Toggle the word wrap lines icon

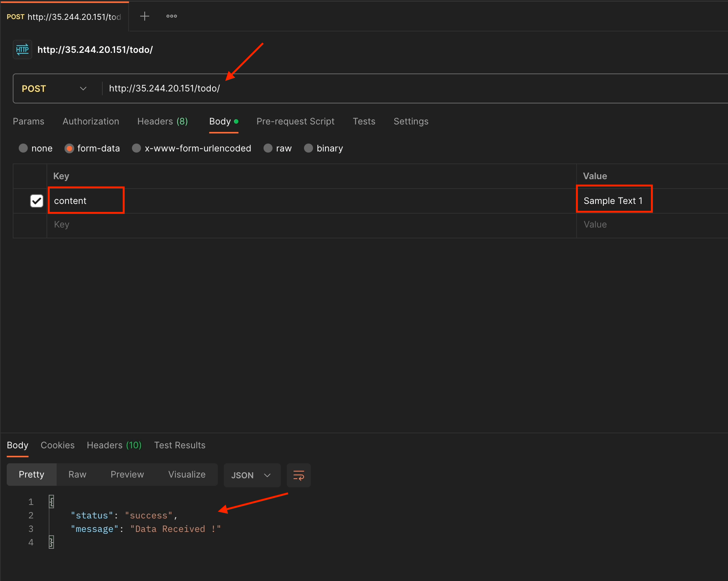[298, 475]
